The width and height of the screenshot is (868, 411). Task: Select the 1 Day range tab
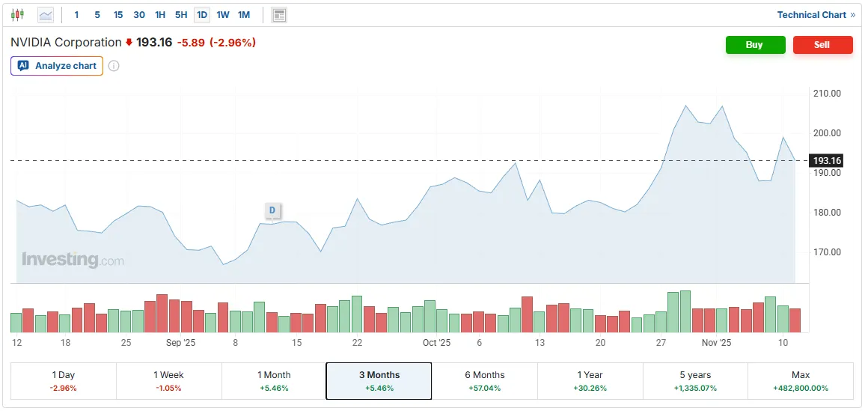coord(64,381)
